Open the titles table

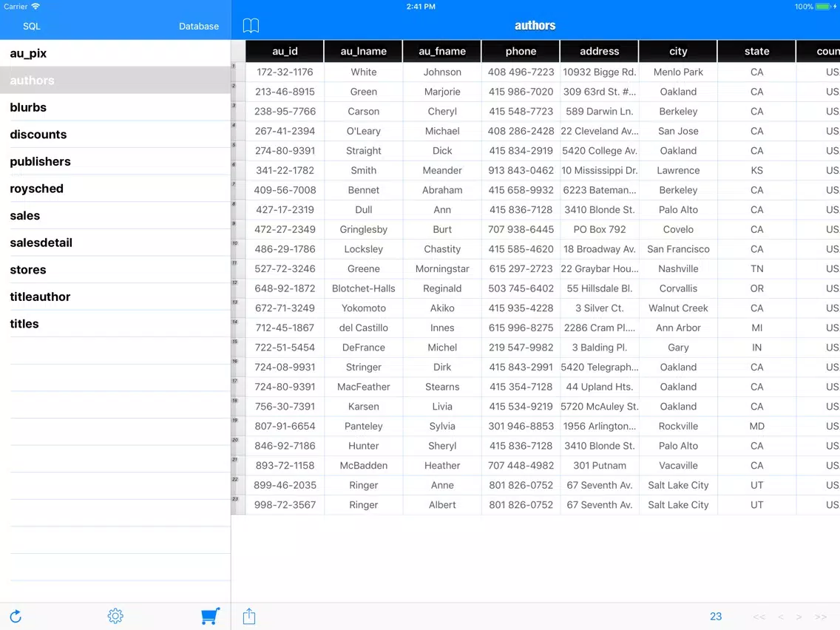coord(115,324)
